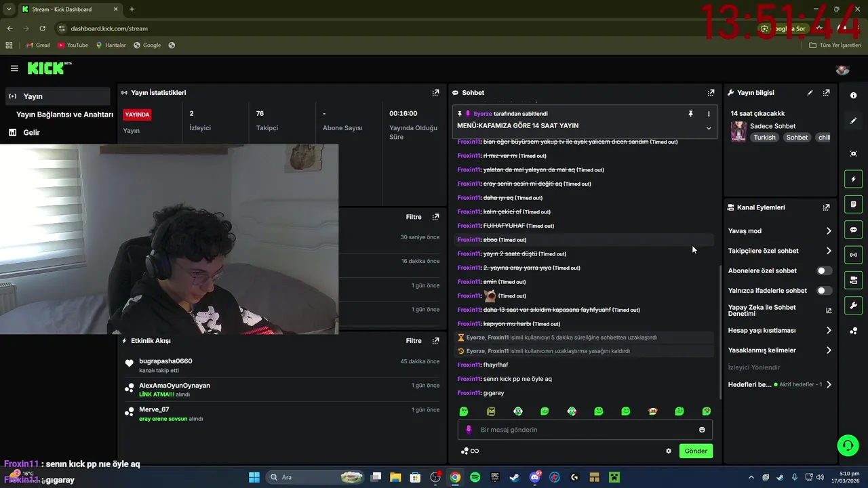Click the pencil icon in the right sidebar

click(853, 121)
